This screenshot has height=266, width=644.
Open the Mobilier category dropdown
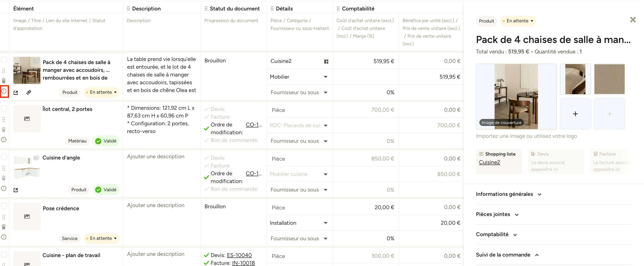click(299, 77)
